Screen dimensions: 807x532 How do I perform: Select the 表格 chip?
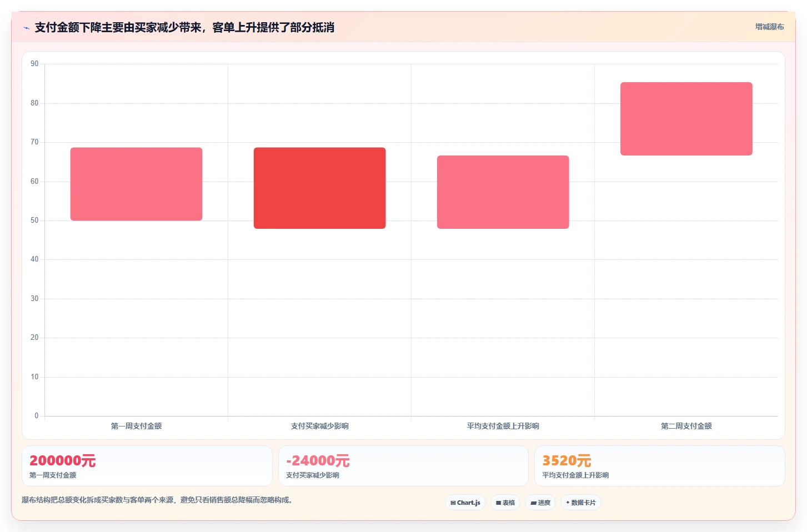(505, 503)
